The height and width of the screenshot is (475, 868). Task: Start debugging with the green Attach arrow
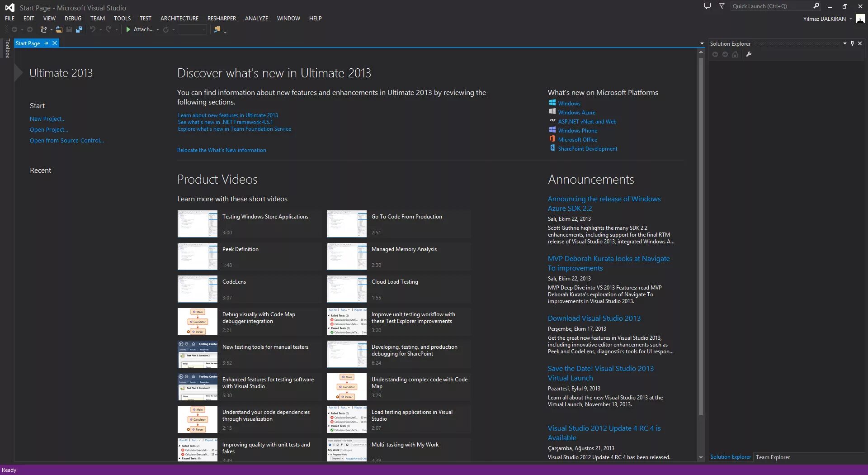pyautogui.click(x=128, y=29)
